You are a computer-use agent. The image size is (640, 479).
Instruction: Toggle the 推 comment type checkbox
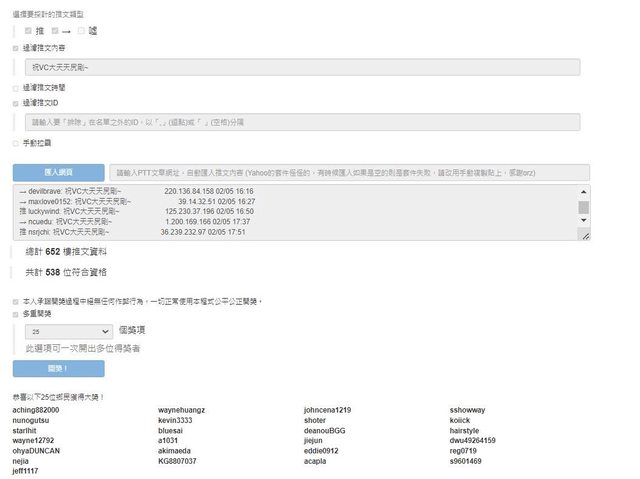[29, 31]
